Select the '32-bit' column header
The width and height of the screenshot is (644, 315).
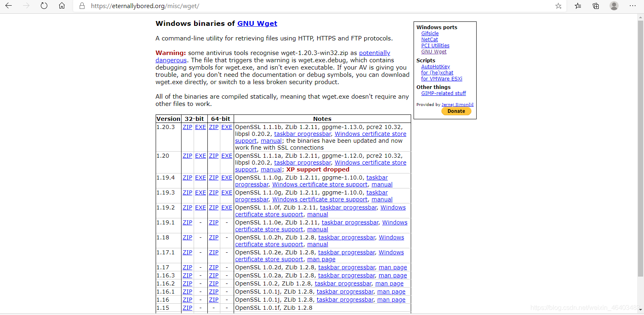click(x=194, y=119)
